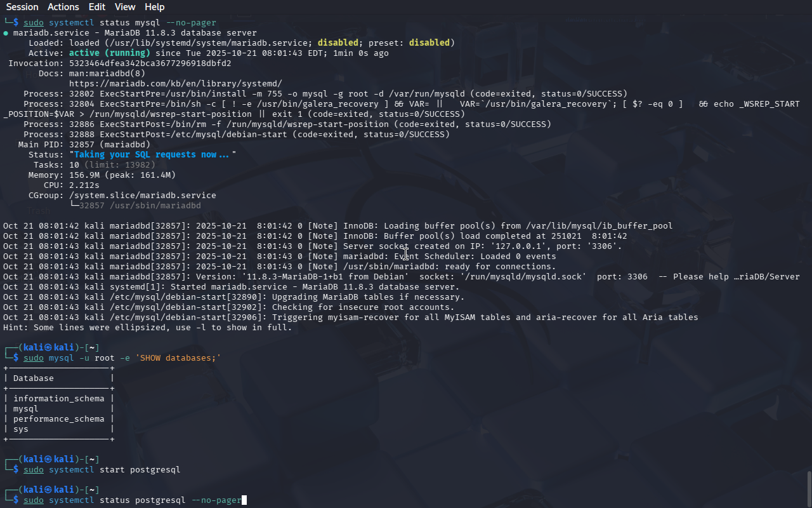Viewport: 812px width, 508px height.
Task: Open the Session menu
Action: [x=22, y=7]
